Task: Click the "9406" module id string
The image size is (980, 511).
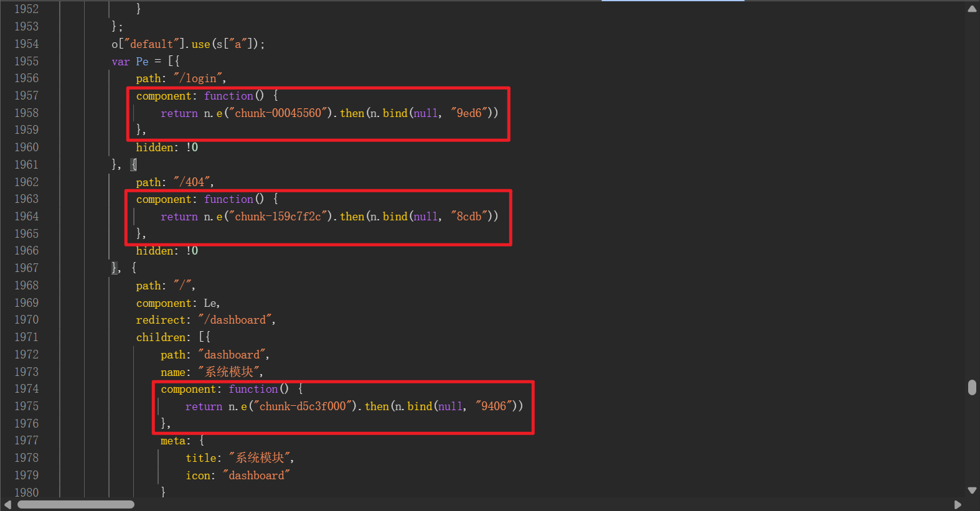Action: coord(493,406)
